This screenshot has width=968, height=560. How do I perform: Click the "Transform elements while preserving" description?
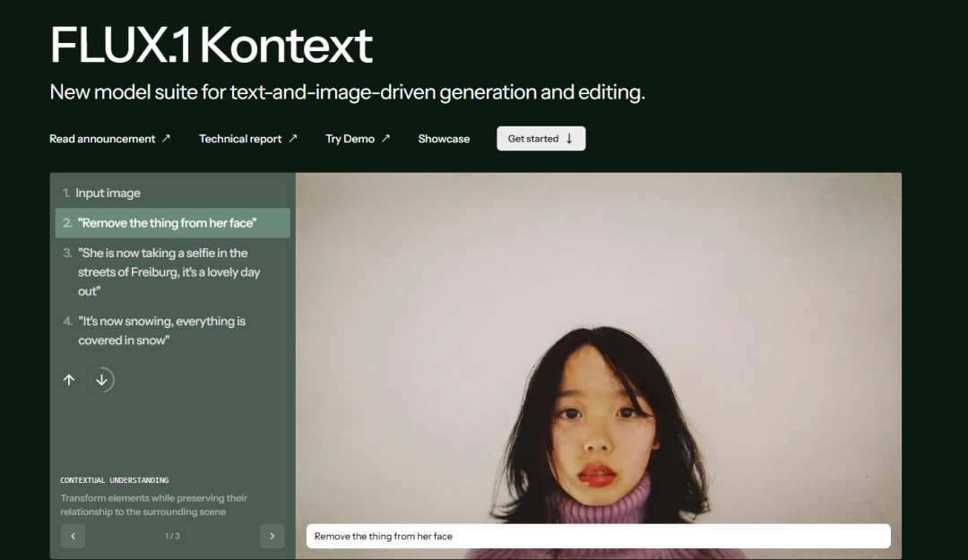point(154,505)
